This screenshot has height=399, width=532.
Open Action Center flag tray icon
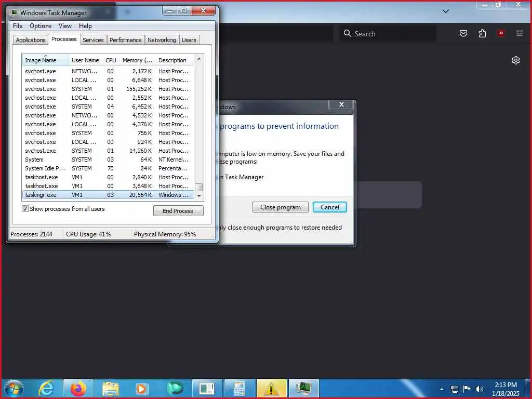point(467,389)
